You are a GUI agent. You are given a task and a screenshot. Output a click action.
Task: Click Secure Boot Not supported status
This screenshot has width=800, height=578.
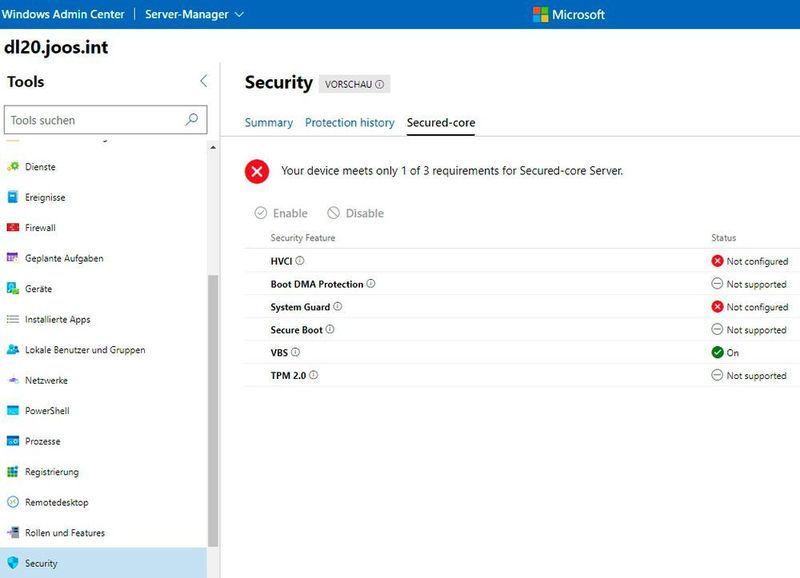[749, 330]
